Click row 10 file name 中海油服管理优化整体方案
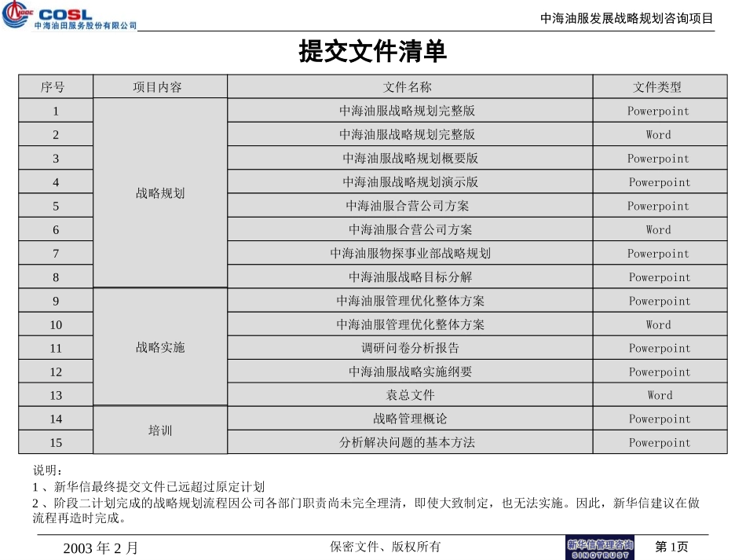 coord(410,324)
